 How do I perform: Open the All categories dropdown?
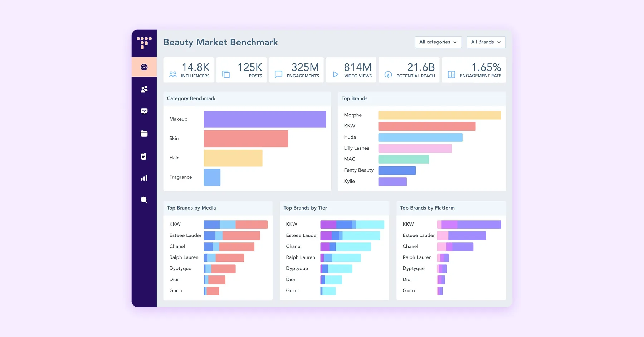(x=438, y=42)
